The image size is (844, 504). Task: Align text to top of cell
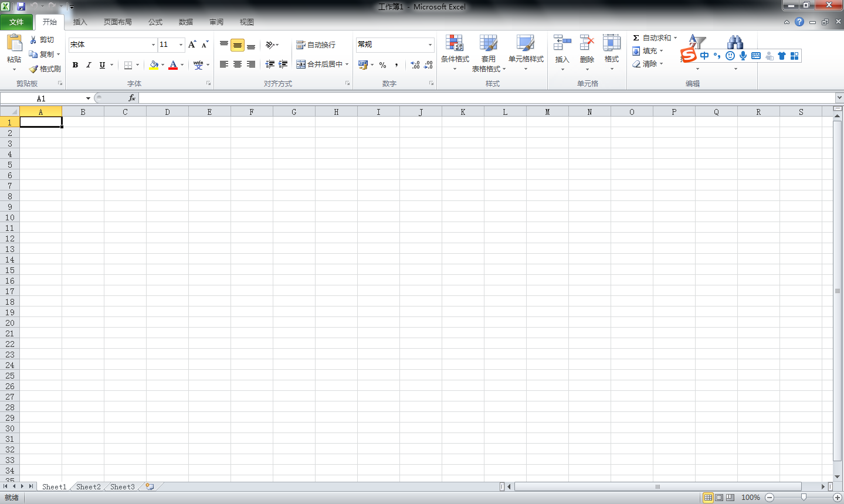[224, 45]
